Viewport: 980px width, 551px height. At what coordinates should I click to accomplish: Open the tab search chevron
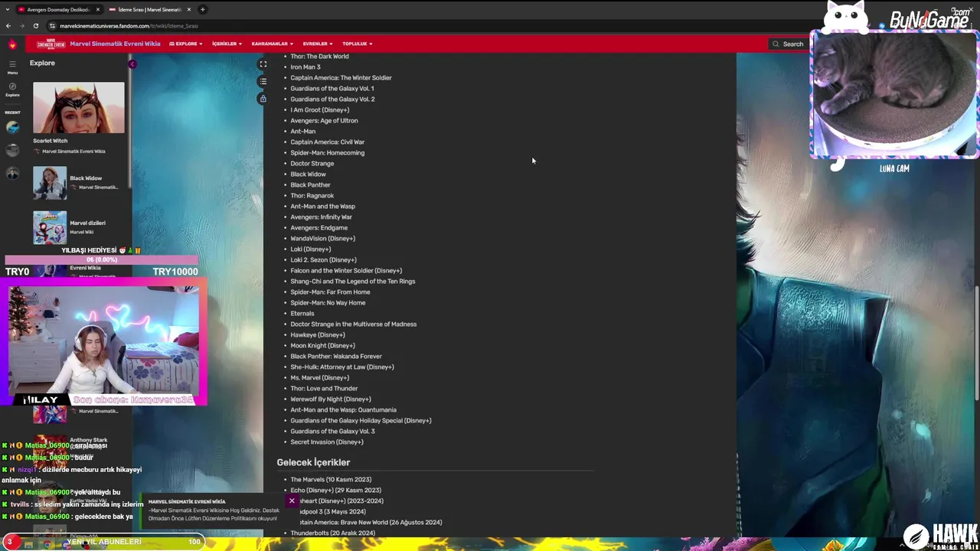8,9
